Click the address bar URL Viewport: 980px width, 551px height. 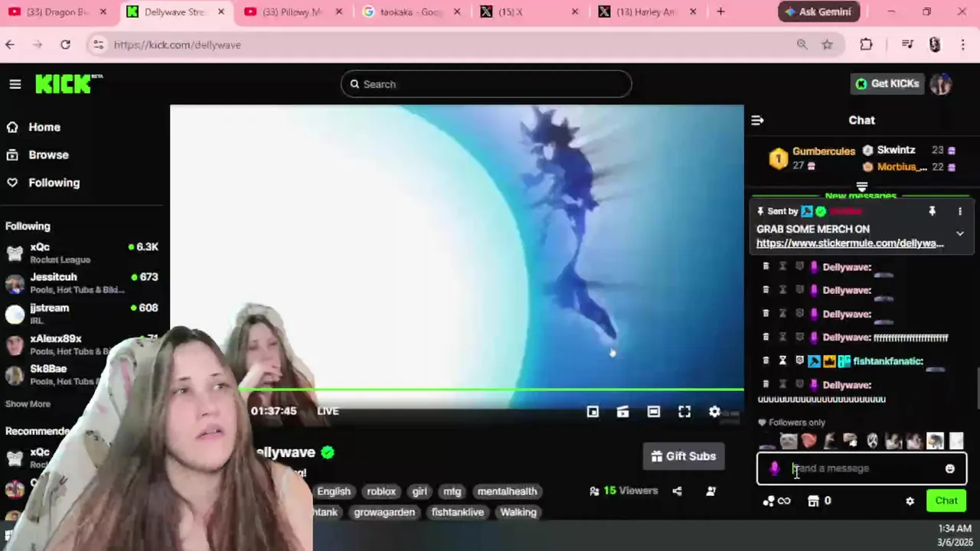coord(178,45)
